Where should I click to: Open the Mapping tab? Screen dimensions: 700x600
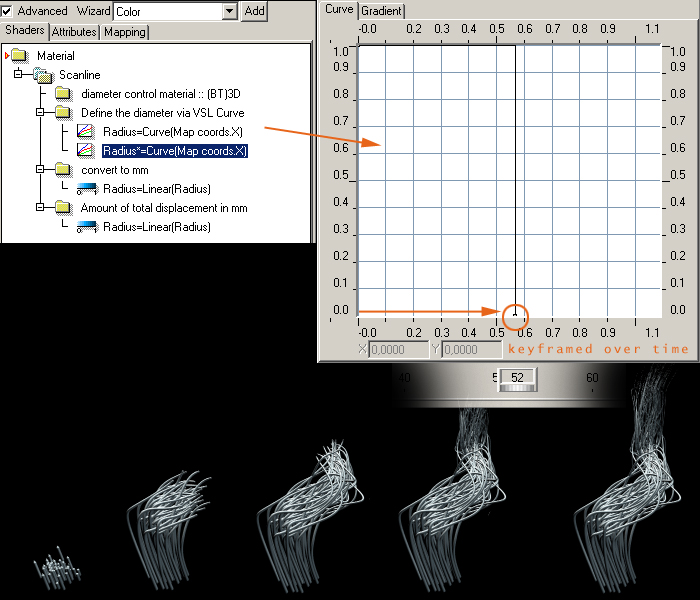tap(125, 32)
